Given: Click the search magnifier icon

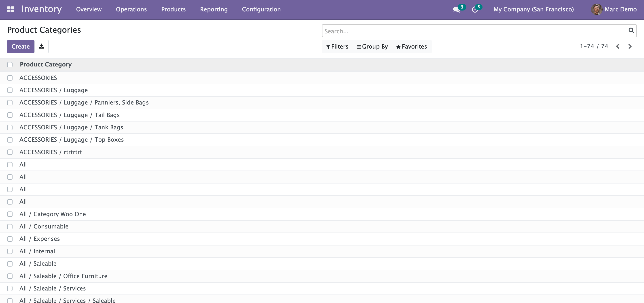Looking at the screenshot, I should (x=631, y=30).
